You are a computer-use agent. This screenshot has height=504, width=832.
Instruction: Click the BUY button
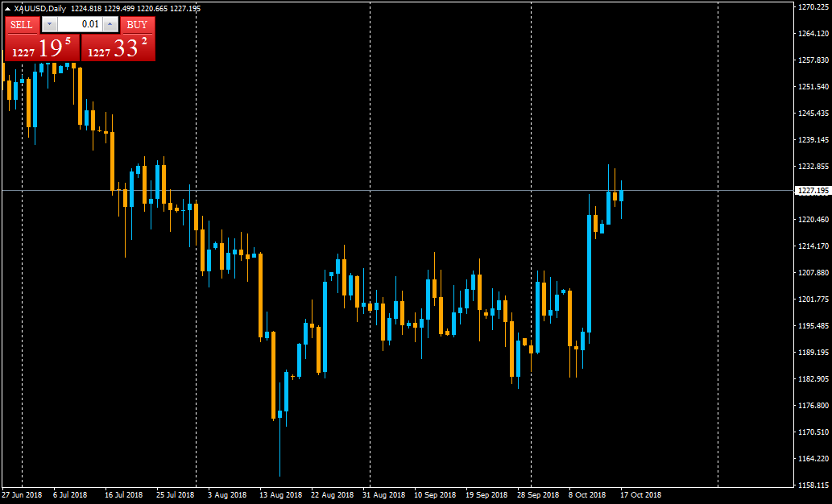coord(138,24)
